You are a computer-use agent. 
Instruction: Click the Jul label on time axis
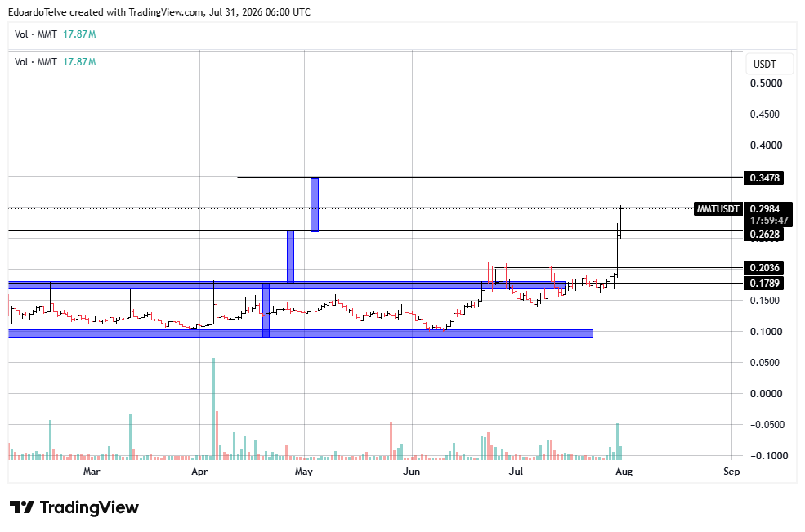[516, 472]
